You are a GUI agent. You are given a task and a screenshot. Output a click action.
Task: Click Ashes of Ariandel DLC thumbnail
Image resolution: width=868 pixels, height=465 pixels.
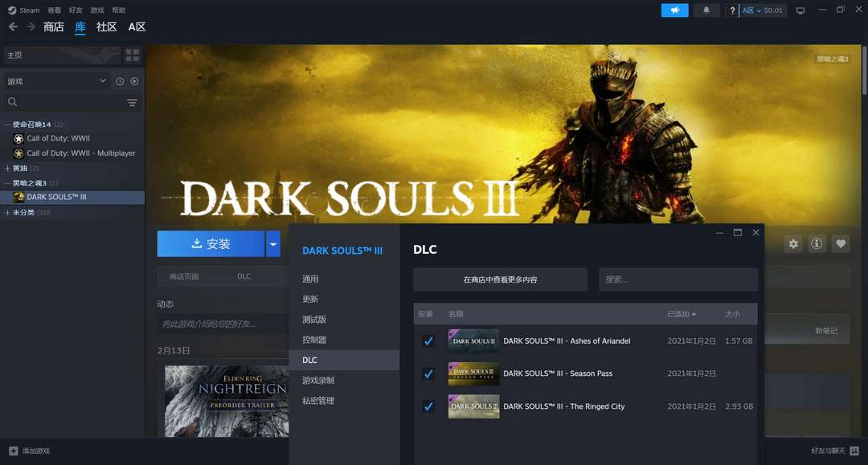point(473,341)
